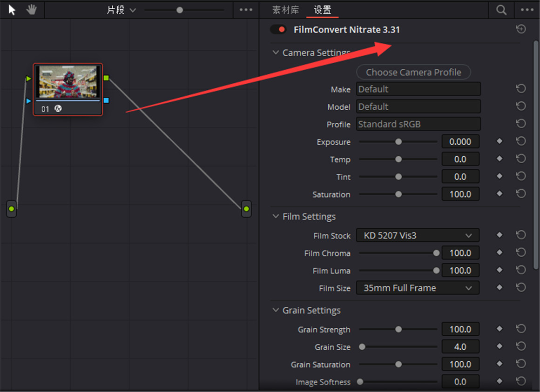Open the node editor three-dot options menu

(x=246, y=10)
